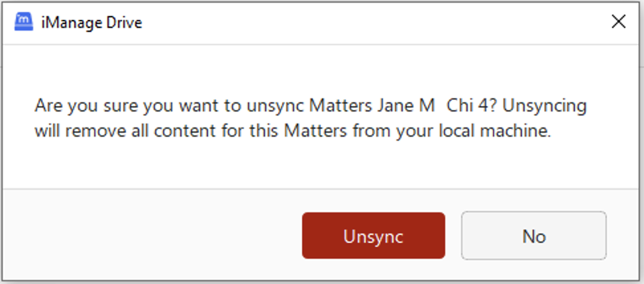This screenshot has width=644, height=284.
Task: Click the empty footer area left of Unsync
Action: (152, 236)
